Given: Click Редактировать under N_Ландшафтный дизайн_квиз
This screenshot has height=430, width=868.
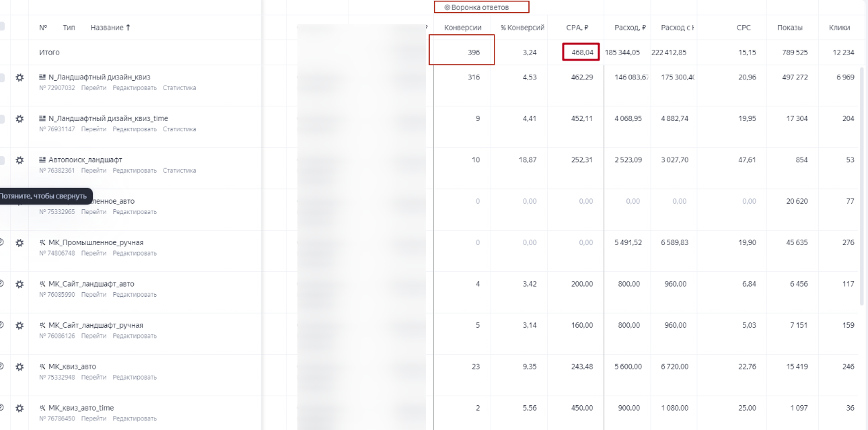Looking at the screenshot, I should click(135, 87).
